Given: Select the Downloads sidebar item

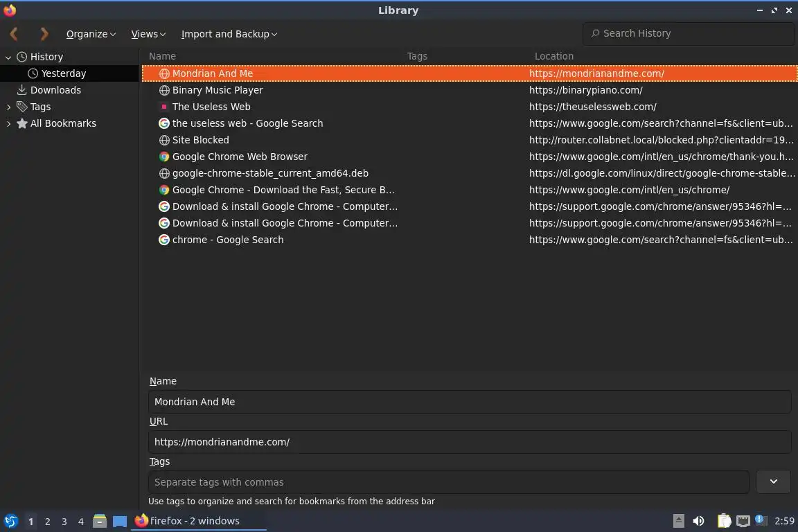Looking at the screenshot, I should pyautogui.click(x=55, y=90).
